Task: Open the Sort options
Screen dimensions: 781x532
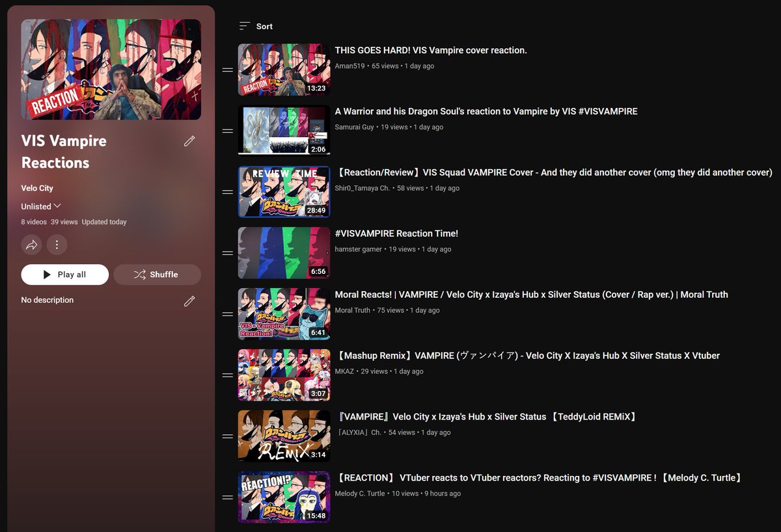Action: [256, 26]
